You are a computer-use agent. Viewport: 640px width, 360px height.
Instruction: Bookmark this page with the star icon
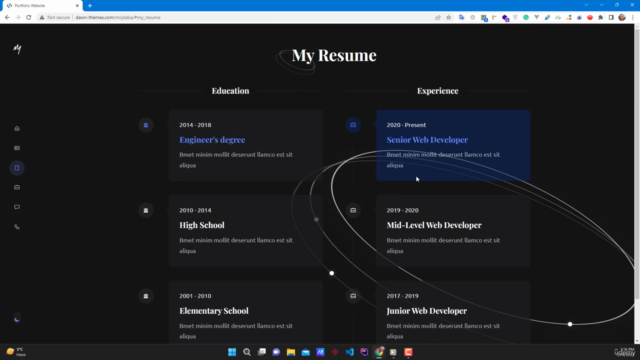(449, 18)
